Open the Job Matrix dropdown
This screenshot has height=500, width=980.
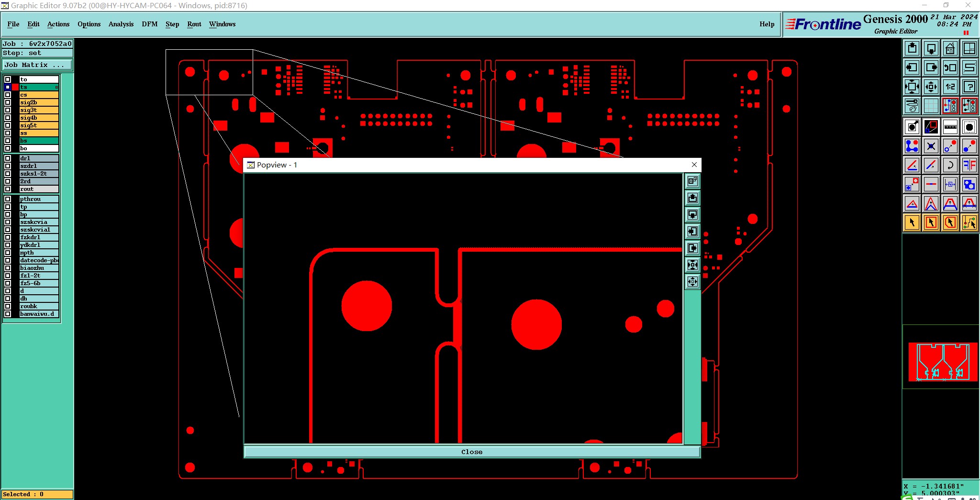pos(37,65)
